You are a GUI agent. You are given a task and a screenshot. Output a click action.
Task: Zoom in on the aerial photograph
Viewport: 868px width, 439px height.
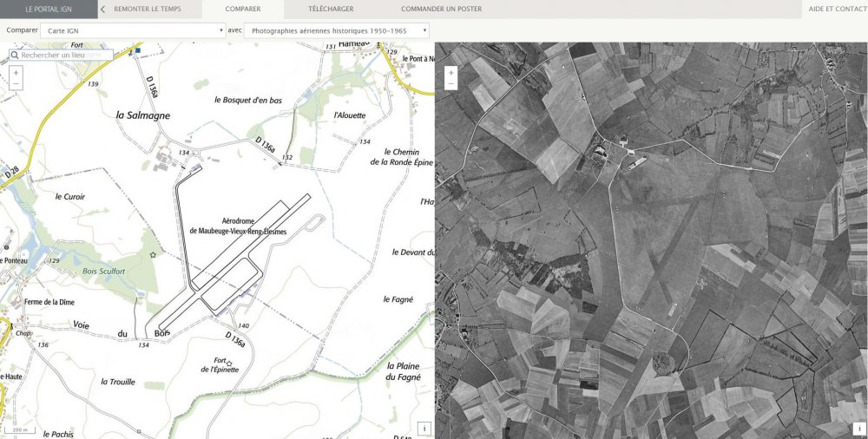[450, 73]
